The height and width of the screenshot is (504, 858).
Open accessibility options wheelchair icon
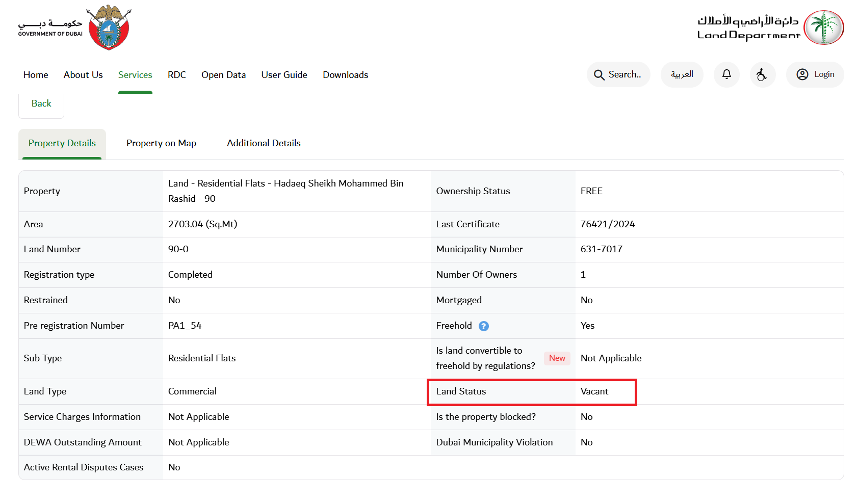pyautogui.click(x=762, y=74)
